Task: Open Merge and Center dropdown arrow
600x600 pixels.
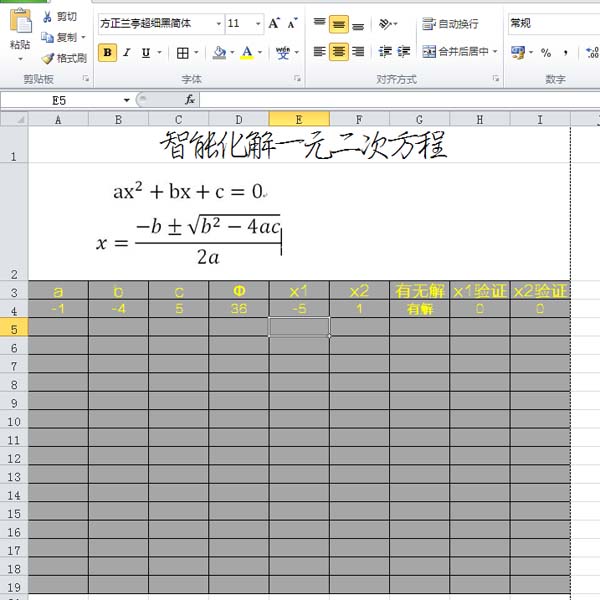Action: point(495,51)
